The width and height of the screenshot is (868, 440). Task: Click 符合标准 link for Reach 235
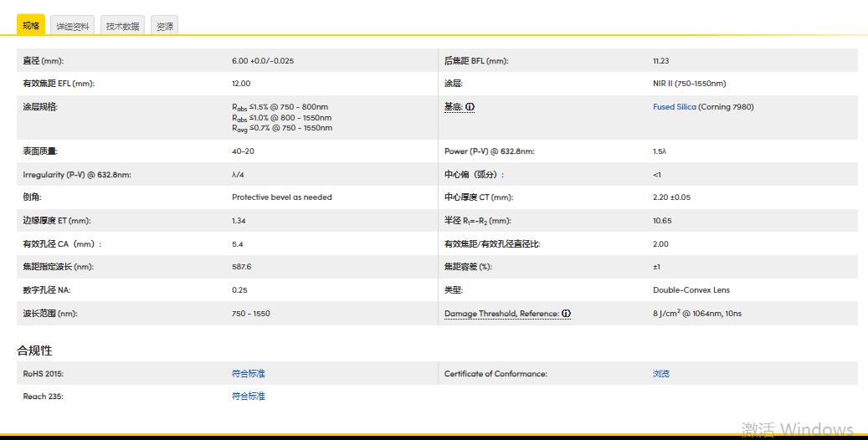point(248,397)
